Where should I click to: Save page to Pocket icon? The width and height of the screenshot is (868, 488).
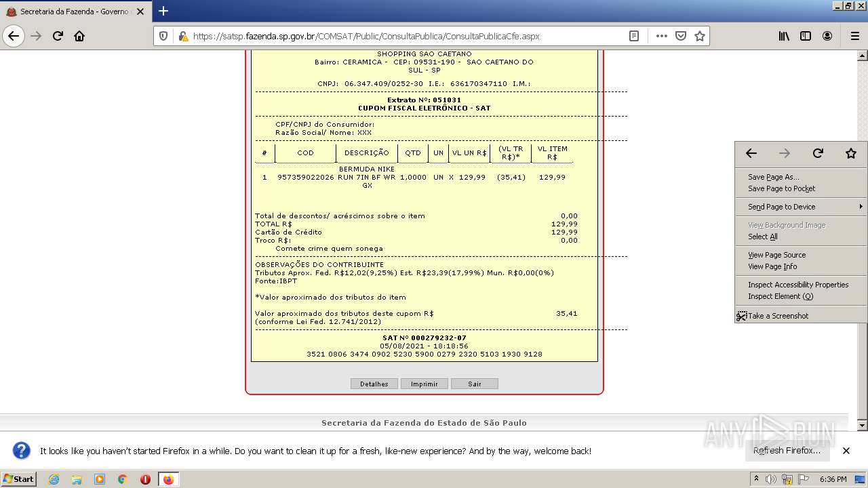click(680, 36)
